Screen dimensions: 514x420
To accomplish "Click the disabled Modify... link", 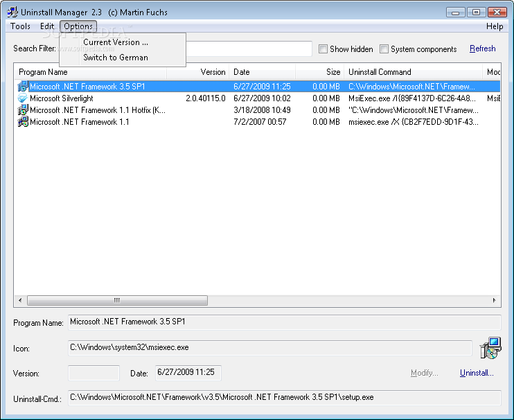I will pos(424,373).
